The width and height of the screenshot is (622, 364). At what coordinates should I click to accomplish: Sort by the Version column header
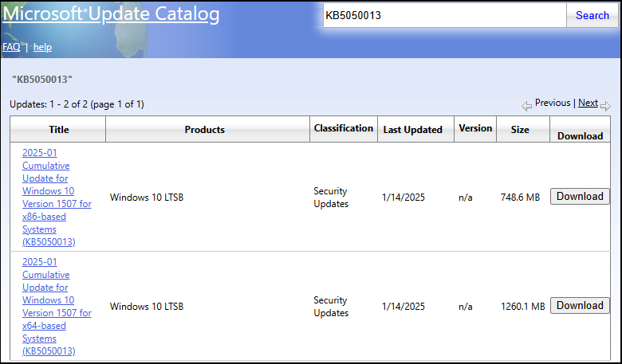[475, 128]
